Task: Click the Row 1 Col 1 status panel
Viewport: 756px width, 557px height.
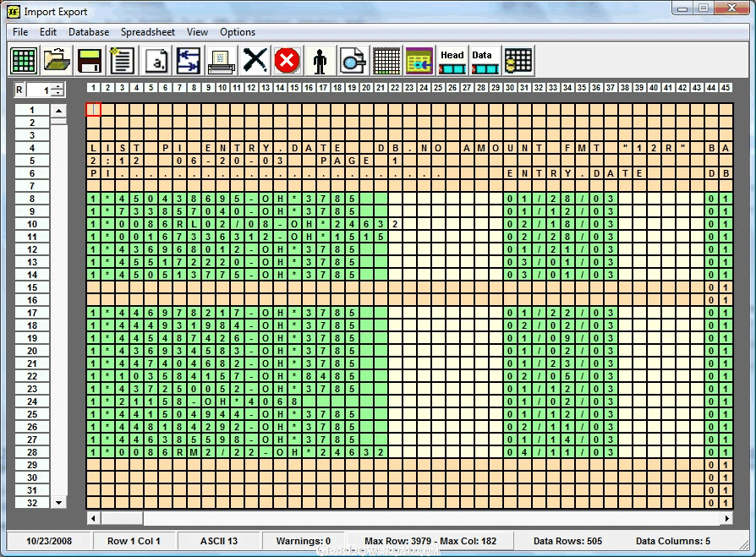Action: pos(134,541)
